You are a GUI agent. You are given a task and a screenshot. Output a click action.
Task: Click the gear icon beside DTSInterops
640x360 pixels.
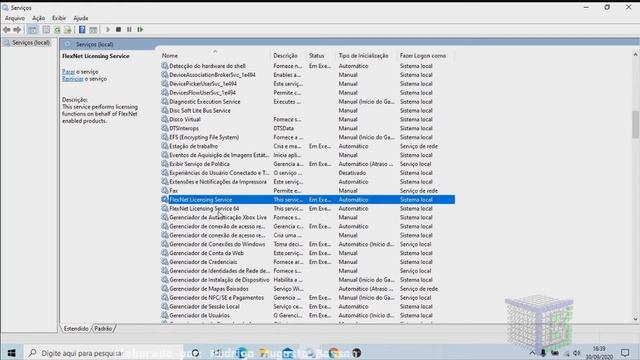pos(165,128)
